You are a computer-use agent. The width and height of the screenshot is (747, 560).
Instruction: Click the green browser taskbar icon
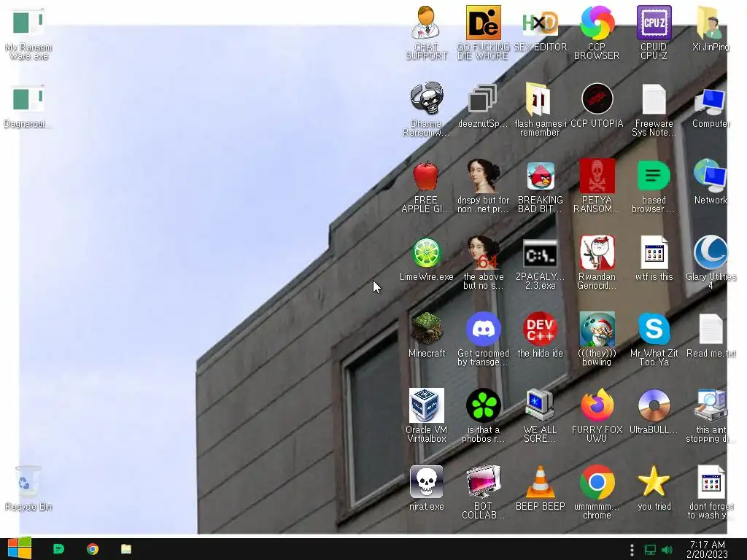point(58,549)
